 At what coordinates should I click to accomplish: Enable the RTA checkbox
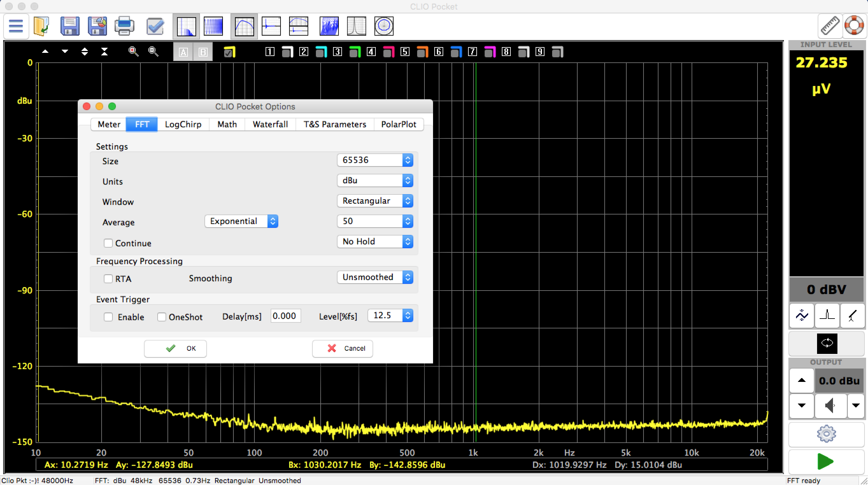108,279
